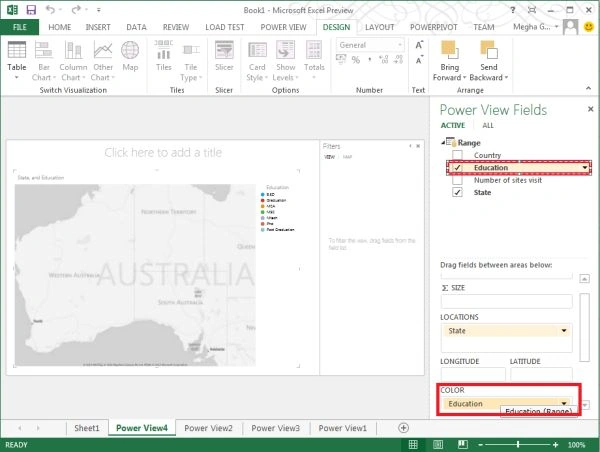This screenshot has width=600, height=452.
Task: Open the Power View2 sheet tab
Action: [x=209, y=428]
